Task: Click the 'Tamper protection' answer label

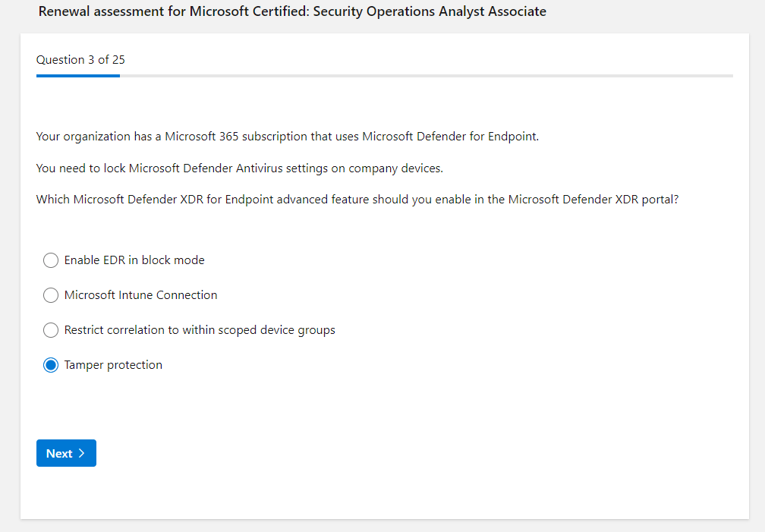Action: (x=113, y=365)
